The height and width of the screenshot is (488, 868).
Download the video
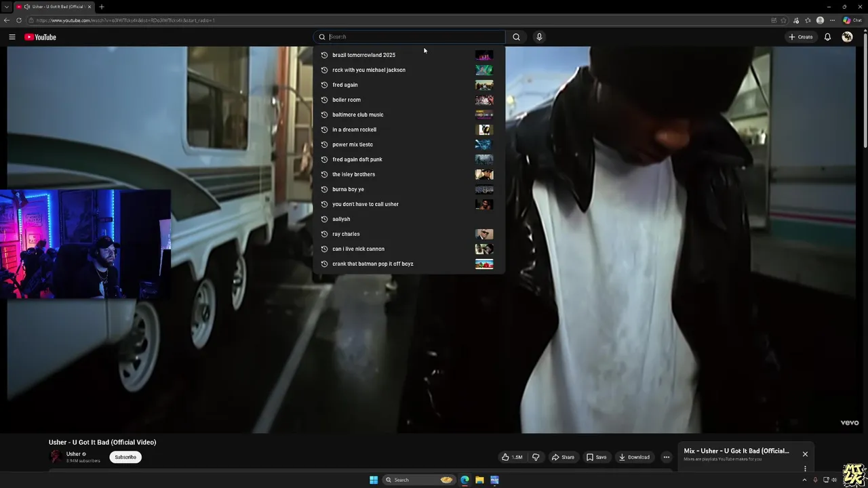coord(635,457)
